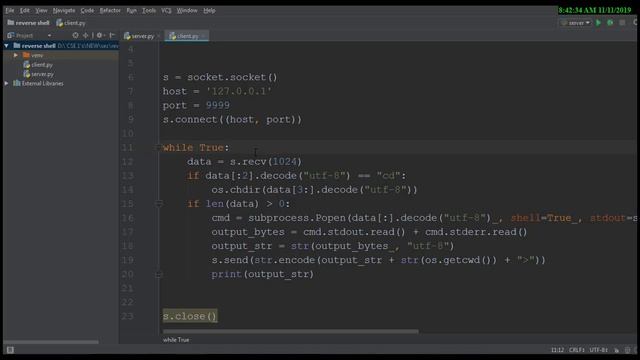Expand External Libraries node
This screenshot has height=360, width=640.
point(7,83)
